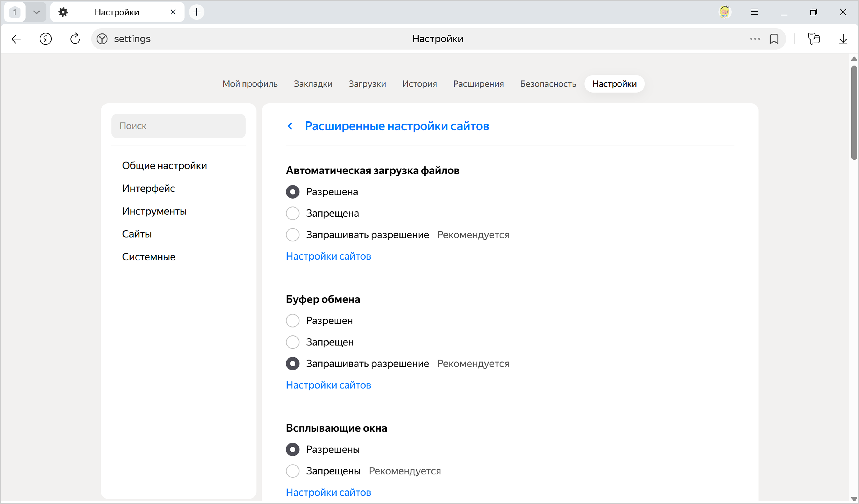Click the three-dots page actions icon

(x=755, y=39)
